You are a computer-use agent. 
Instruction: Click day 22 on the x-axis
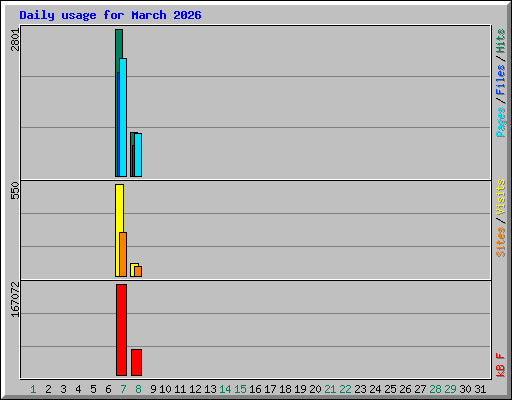345,389
